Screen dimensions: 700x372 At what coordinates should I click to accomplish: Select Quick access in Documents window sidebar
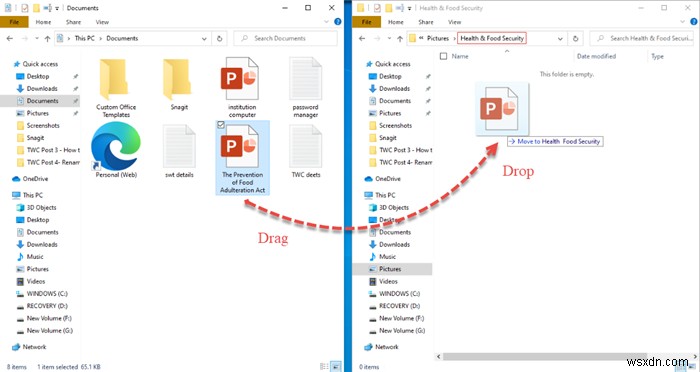click(40, 64)
